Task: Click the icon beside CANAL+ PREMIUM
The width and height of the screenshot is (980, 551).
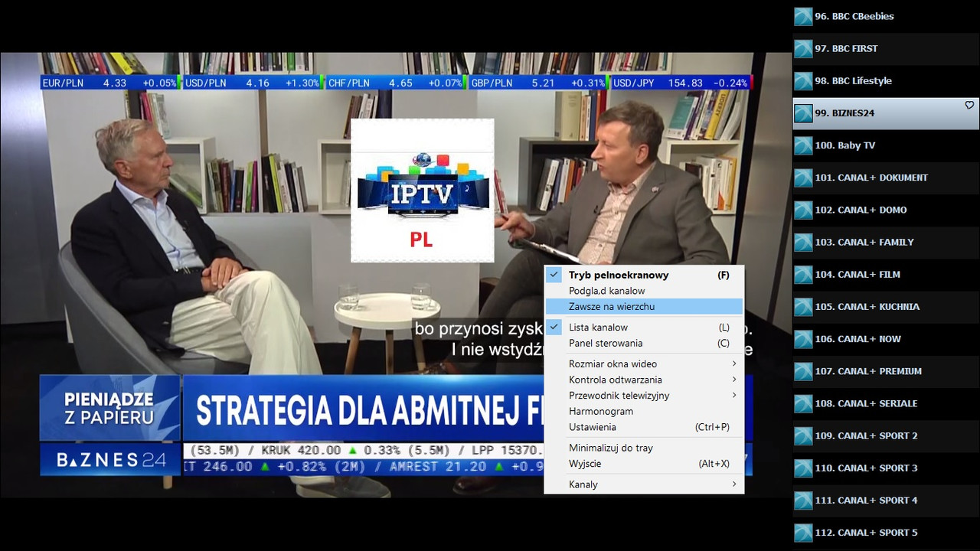Action: click(x=803, y=371)
